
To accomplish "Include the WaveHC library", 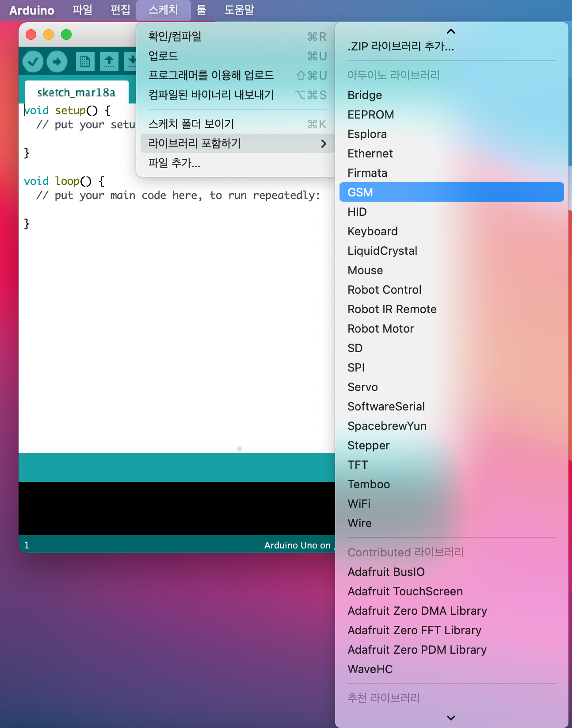I will pyautogui.click(x=451, y=669).
